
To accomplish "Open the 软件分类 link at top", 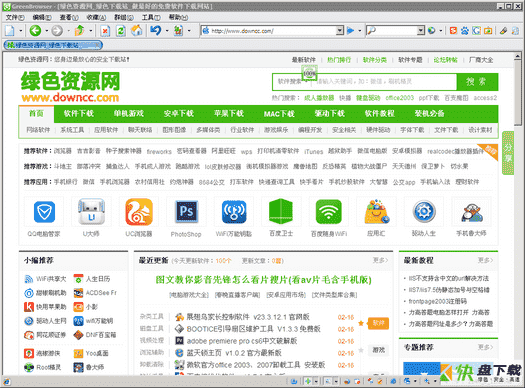I will (x=375, y=60).
